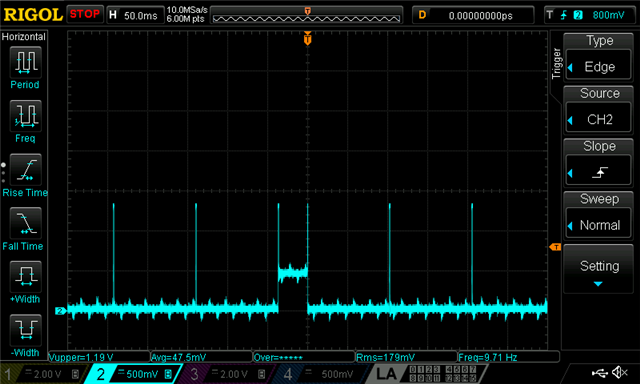This screenshot has height=384, width=640.
Task: Select the -Width measurement icon
Action: [25, 330]
